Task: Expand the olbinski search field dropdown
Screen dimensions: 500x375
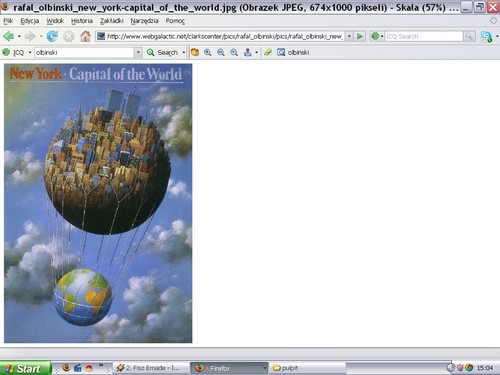Action: (x=138, y=52)
